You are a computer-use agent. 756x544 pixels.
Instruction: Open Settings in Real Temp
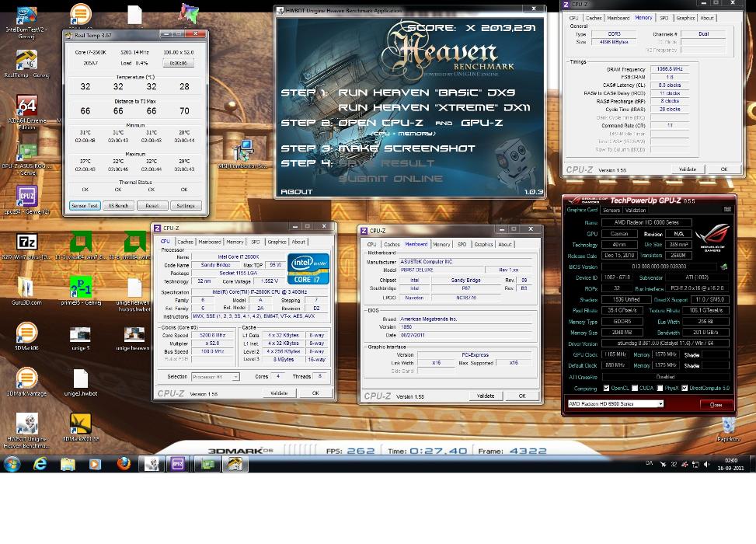(x=186, y=205)
